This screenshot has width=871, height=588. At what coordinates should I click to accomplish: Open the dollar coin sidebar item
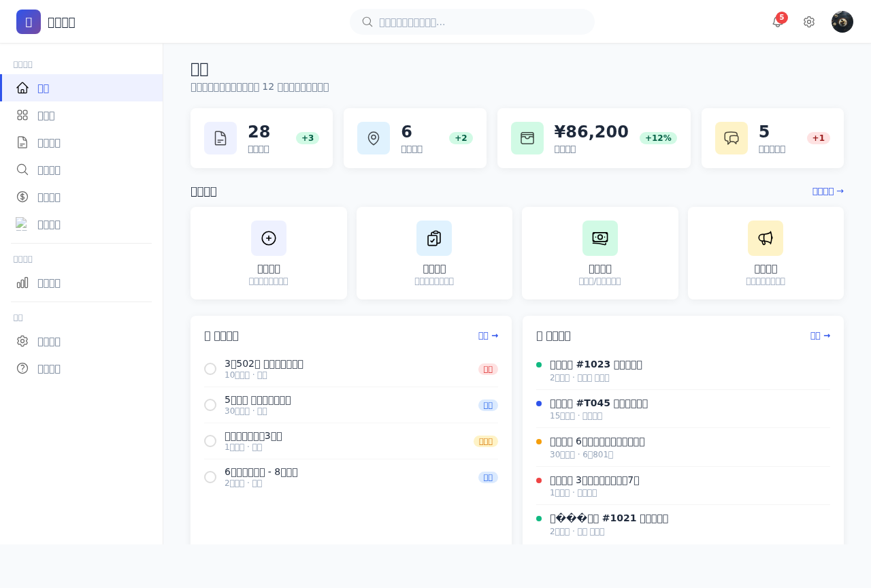pyautogui.click(x=82, y=197)
